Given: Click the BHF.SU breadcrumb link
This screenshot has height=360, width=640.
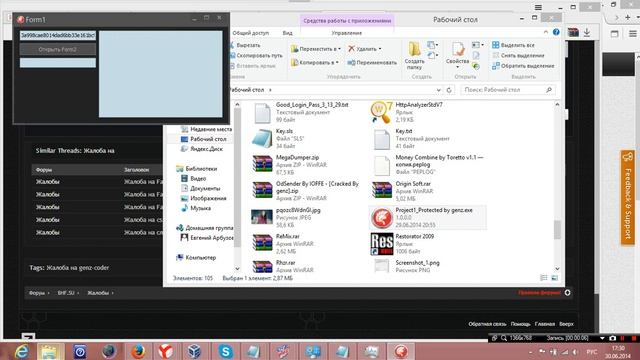Looking at the screenshot, I should click(x=66, y=293).
